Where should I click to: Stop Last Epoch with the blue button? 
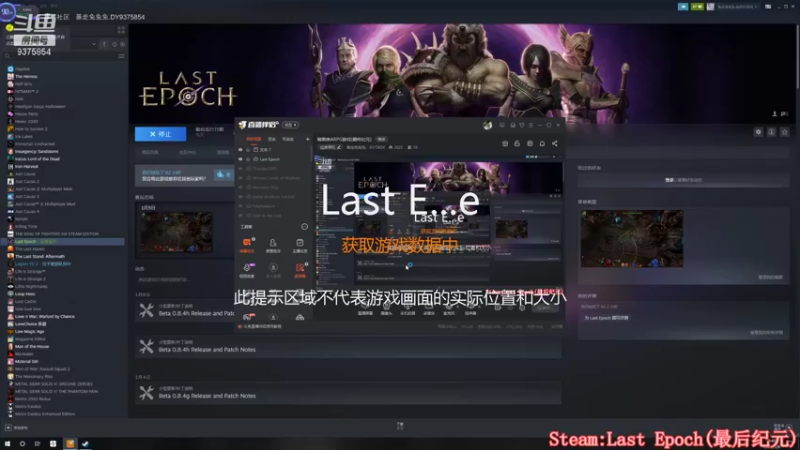click(160, 134)
